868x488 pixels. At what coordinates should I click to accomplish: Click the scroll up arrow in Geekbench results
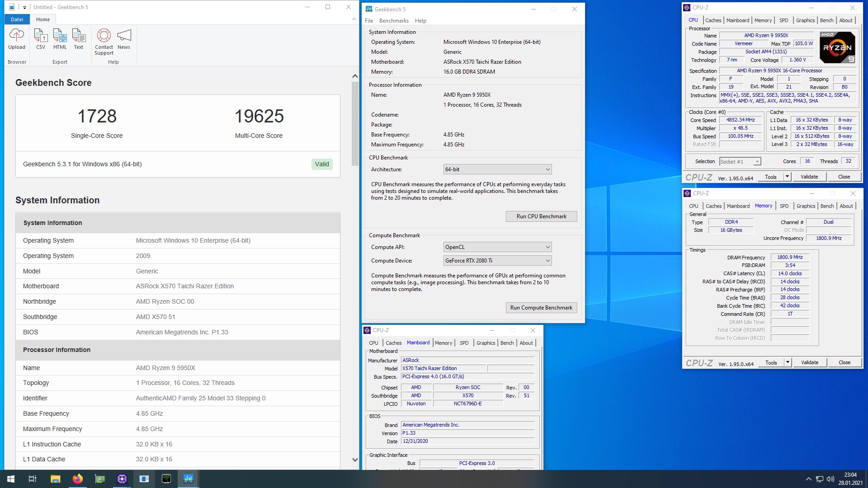355,76
